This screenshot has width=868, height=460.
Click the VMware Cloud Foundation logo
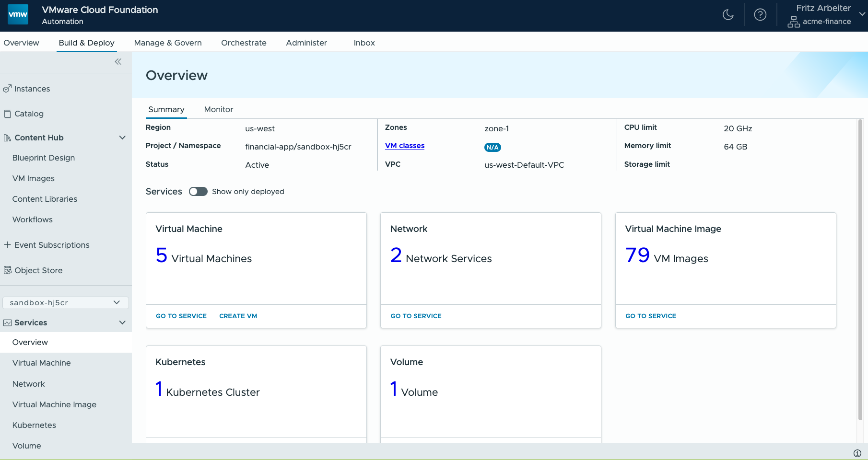click(18, 14)
